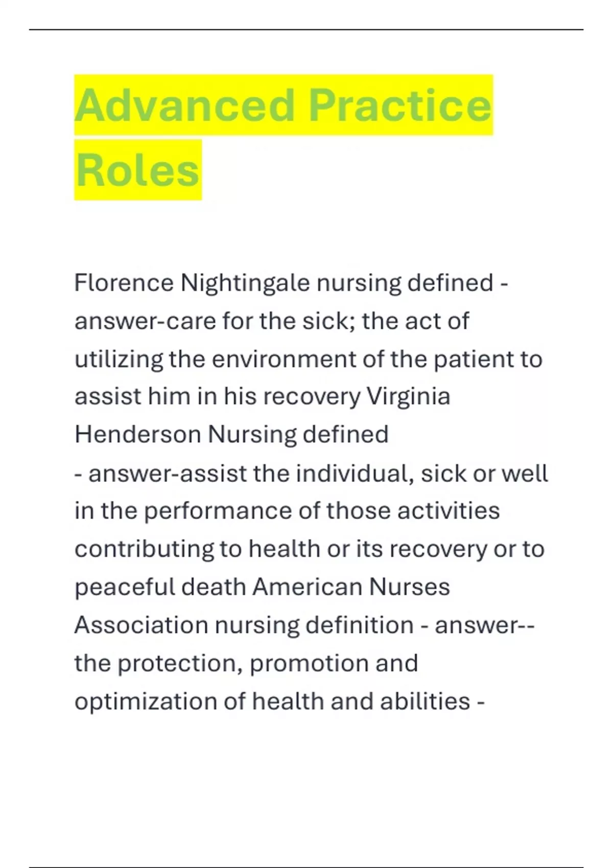Click the highlighted "Advanced Practice" title line
This screenshot has height=868, width=613.
click(283, 105)
